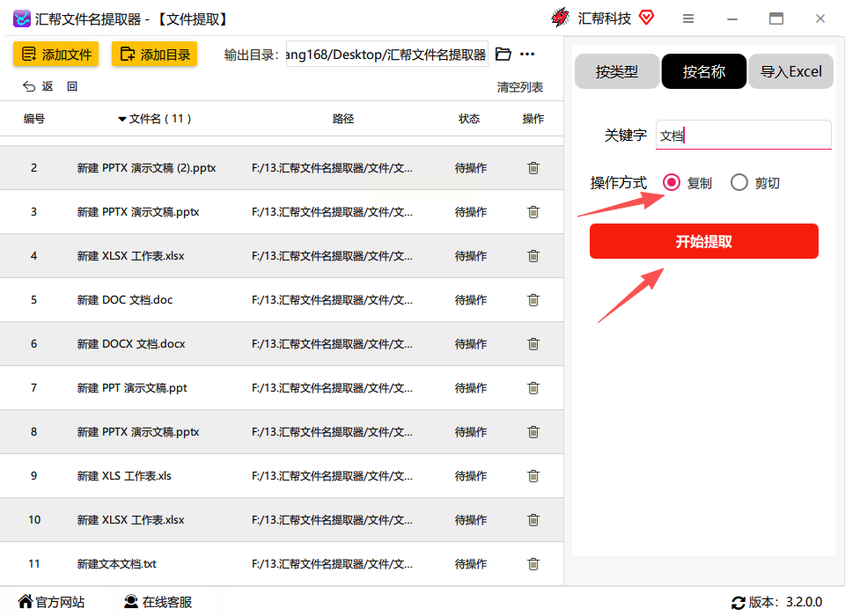The height and width of the screenshot is (616, 845).
Task: Sort by 文件名 column dropdown arrow
Action: tap(121, 119)
